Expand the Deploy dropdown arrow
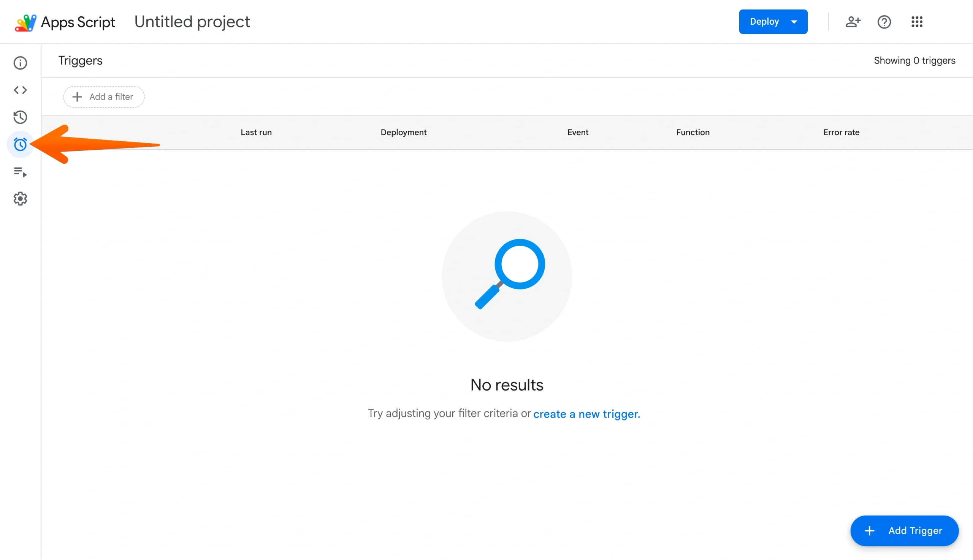This screenshot has height=560, width=973. click(794, 22)
